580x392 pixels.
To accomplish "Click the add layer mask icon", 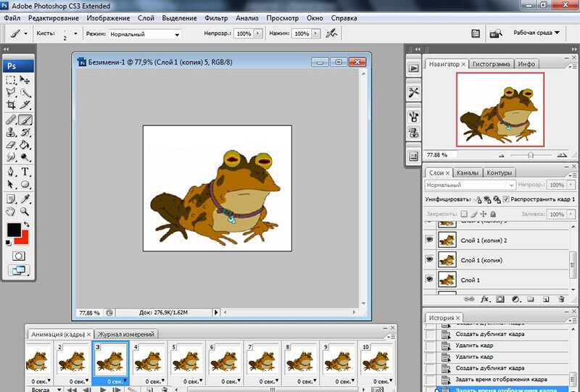I will point(500,299).
